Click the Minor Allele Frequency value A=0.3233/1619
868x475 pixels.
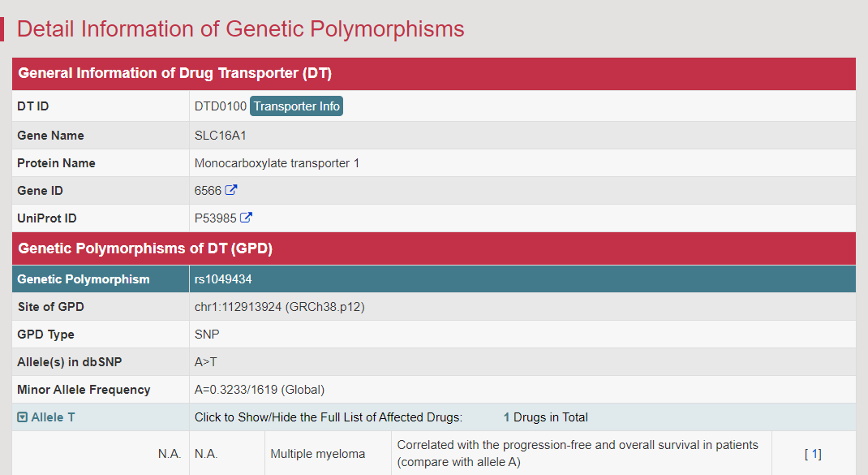pyautogui.click(x=259, y=390)
